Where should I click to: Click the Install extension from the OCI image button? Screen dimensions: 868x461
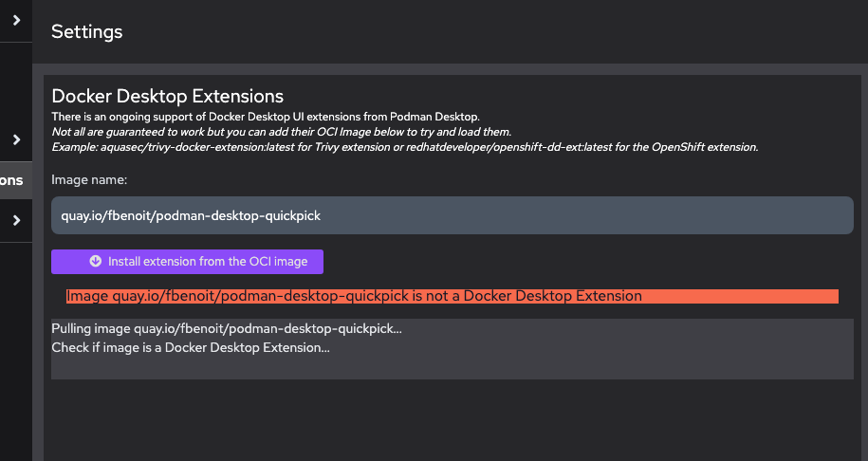click(187, 261)
